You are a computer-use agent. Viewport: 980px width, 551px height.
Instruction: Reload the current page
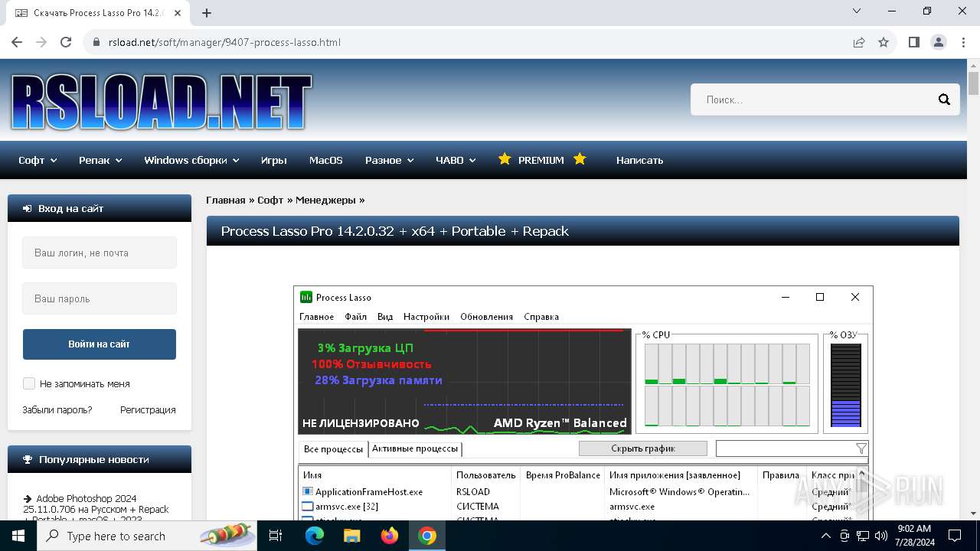[x=66, y=42]
